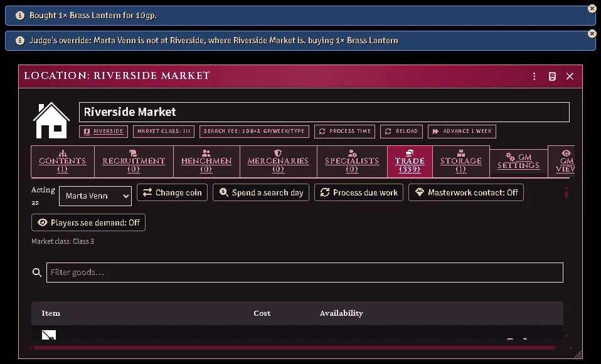Click the Riverside Market name field
This screenshot has height=364, width=601.
coord(324,112)
